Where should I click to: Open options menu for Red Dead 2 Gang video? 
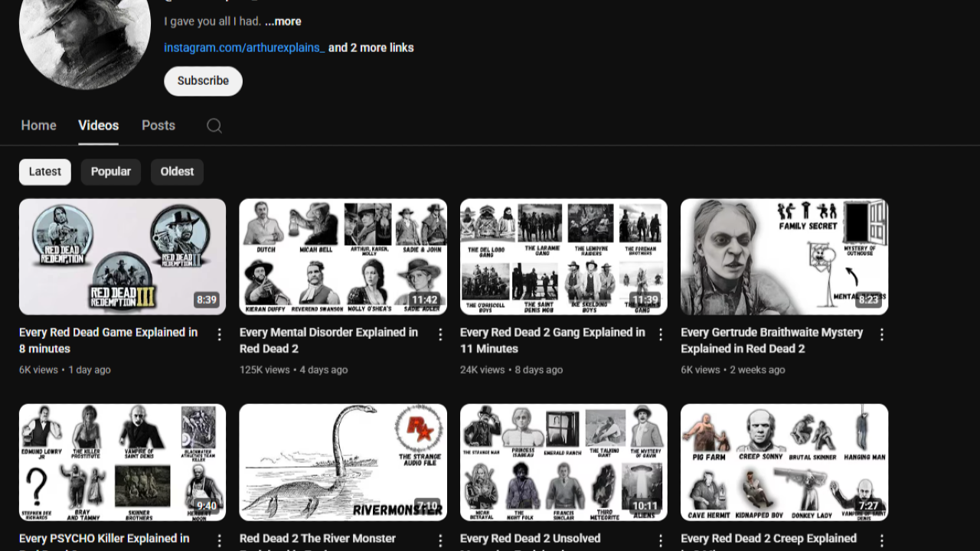pos(661,334)
